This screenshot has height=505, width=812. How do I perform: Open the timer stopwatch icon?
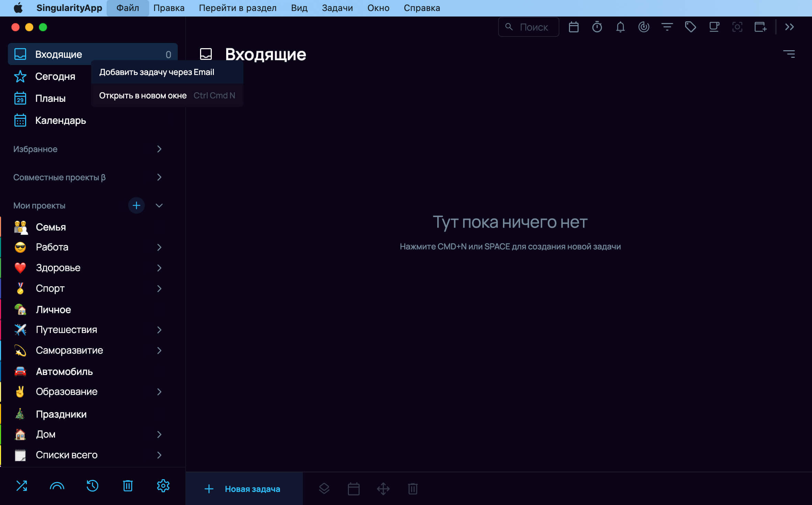[x=597, y=27]
